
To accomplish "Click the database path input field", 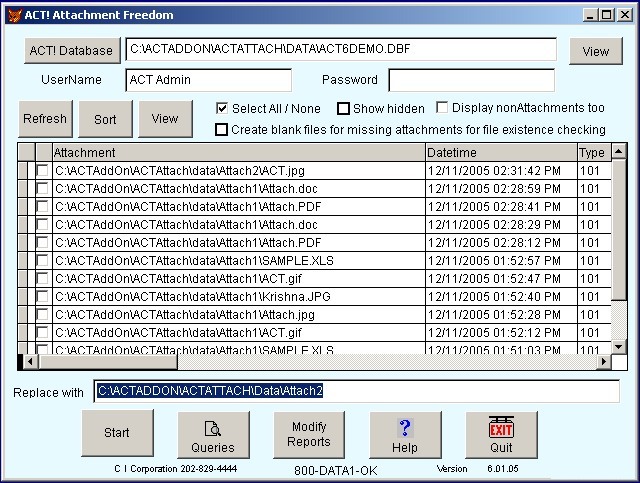I will pos(341,49).
